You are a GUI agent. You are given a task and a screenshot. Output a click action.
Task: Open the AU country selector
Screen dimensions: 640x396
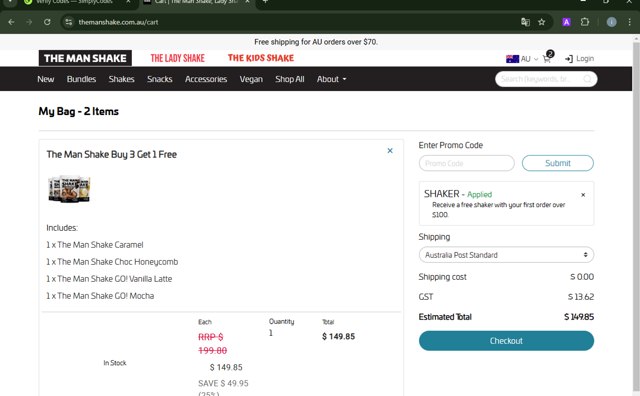522,59
